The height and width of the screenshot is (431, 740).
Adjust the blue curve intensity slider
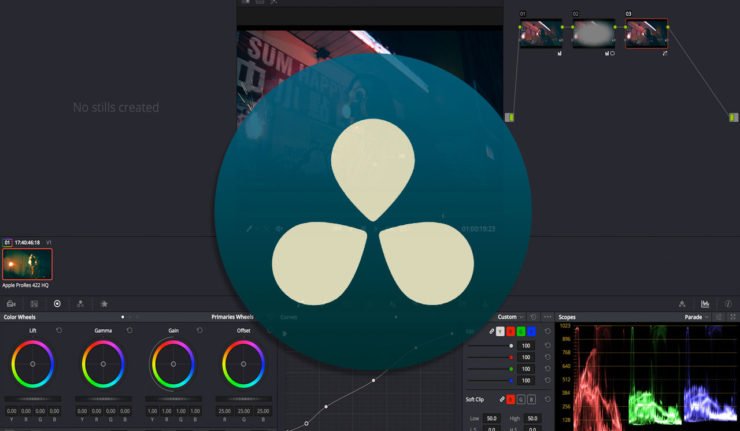point(490,380)
